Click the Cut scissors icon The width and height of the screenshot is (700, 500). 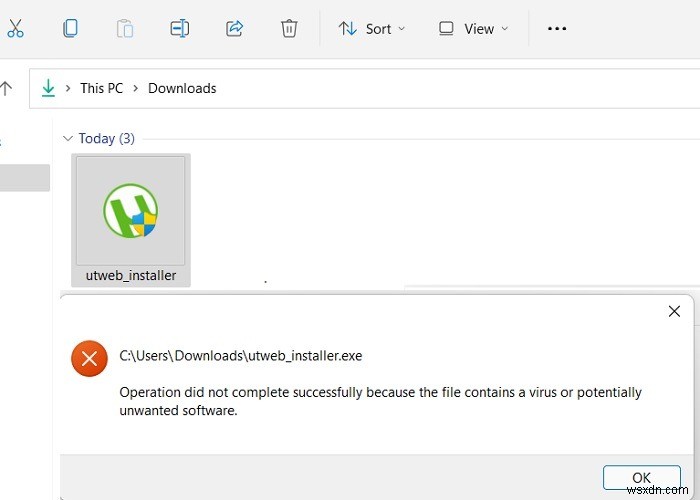pos(16,29)
